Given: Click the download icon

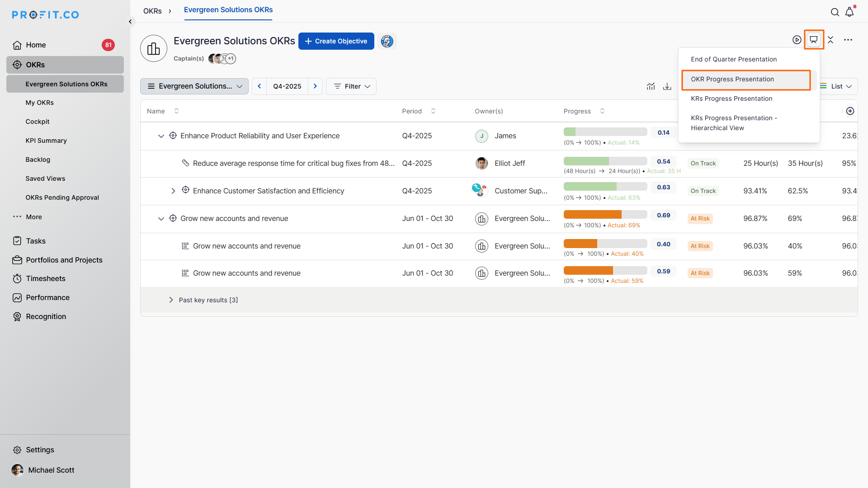Looking at the screenshot, I should [x=667, y=86].
